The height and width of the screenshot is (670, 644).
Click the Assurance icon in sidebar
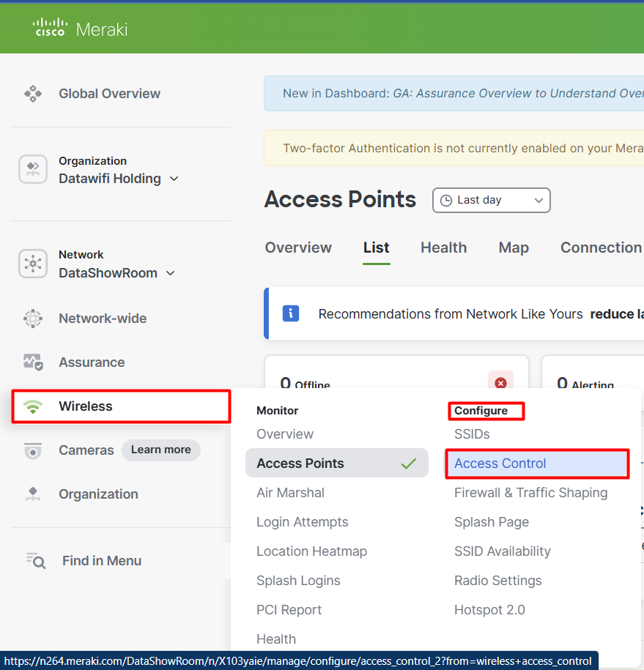tap(33, 362)
